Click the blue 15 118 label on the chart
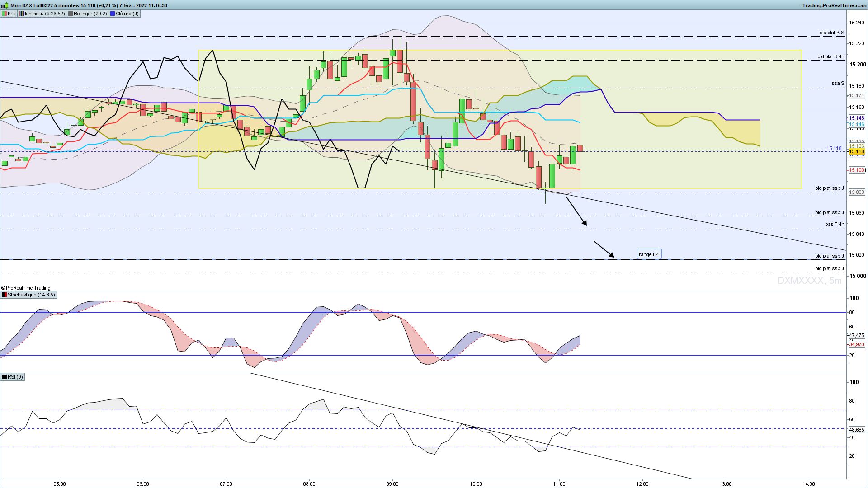 point(834,148)
